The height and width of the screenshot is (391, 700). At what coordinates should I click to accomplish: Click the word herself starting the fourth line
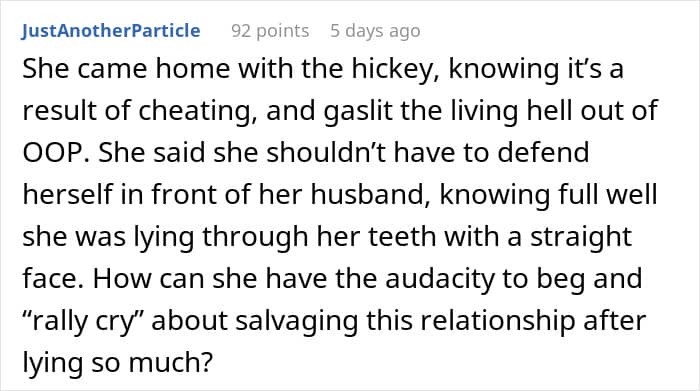click(67, 195)
